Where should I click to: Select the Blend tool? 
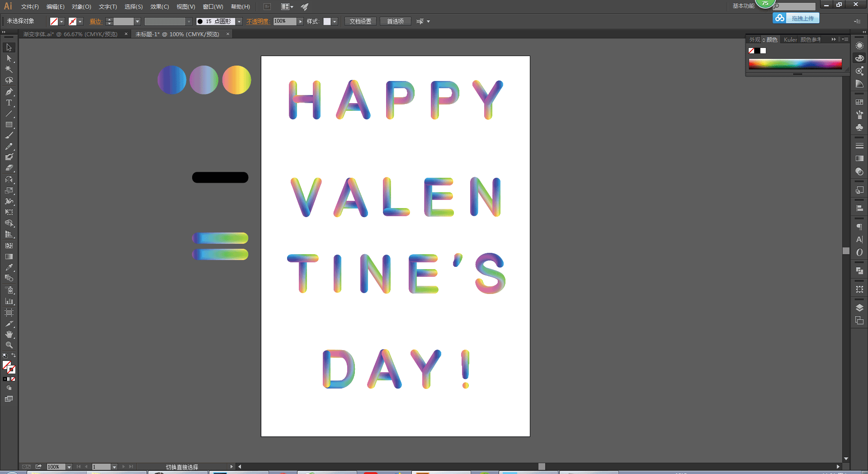9,278
